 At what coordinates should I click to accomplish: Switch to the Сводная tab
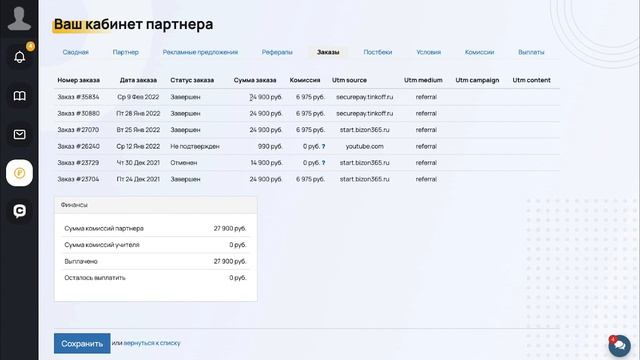click(76, 52)
